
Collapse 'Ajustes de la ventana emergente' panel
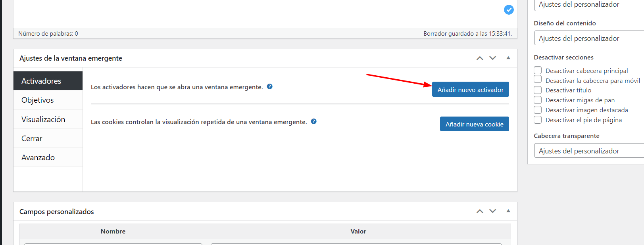tap(508, 58)
